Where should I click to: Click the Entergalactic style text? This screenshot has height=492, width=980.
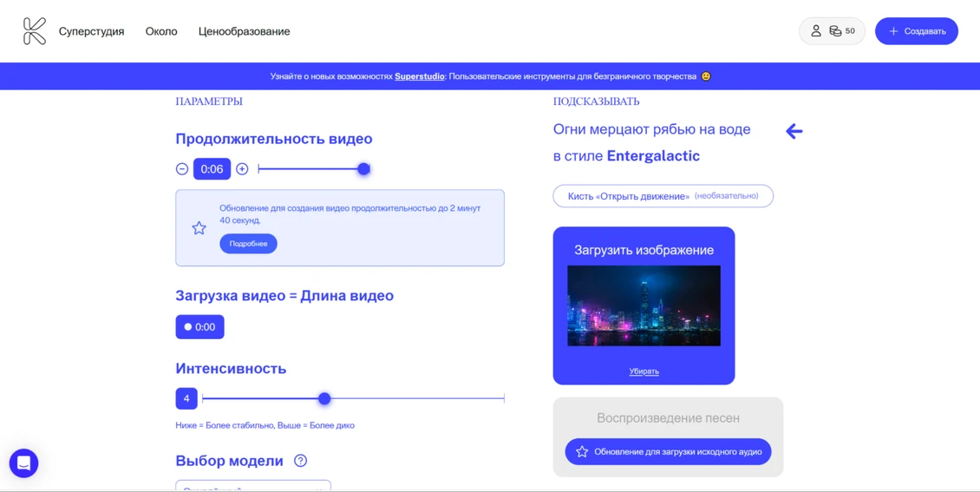pyautogui.click(x=653, y=155)
